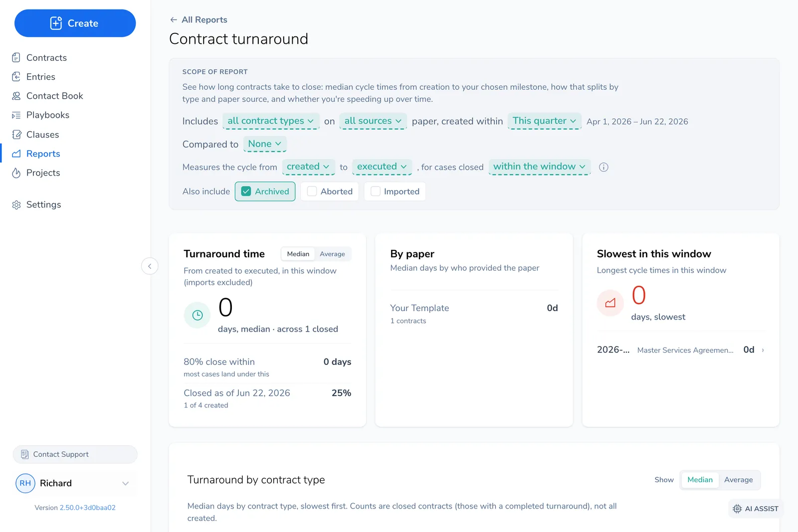This screenshot has height=532, width=798.
Task: Go to Entries in the sidebar
Action: 41,77
